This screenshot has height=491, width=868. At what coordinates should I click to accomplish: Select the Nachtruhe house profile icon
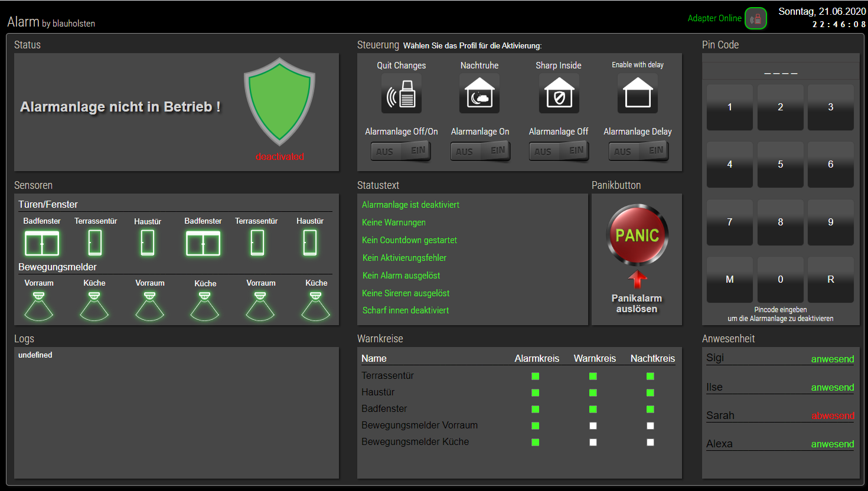pyautogui.click(x=479, y=93)
